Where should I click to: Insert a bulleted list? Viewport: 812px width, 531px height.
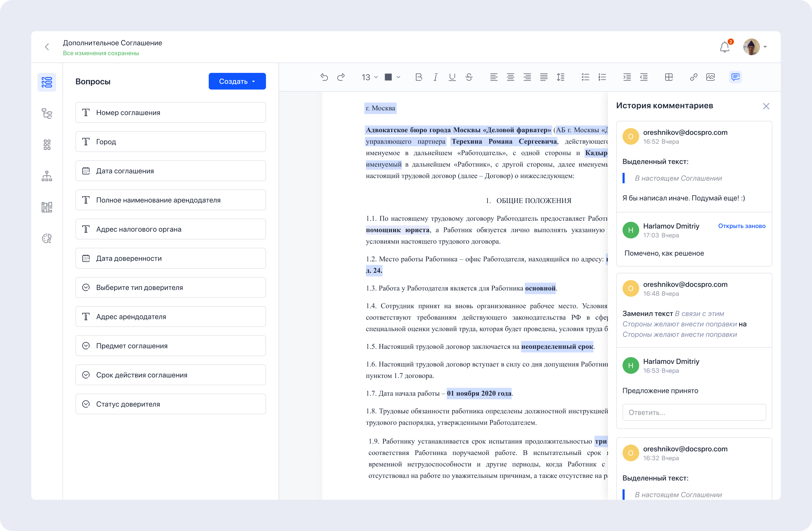pos(585,77)
